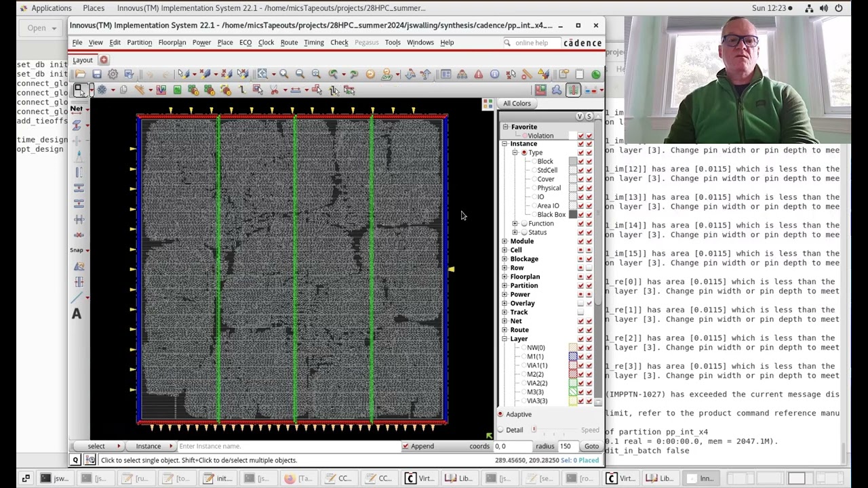Click the design hierarchy browser icon
The image size is (868, 488).
tap(462, 74)
